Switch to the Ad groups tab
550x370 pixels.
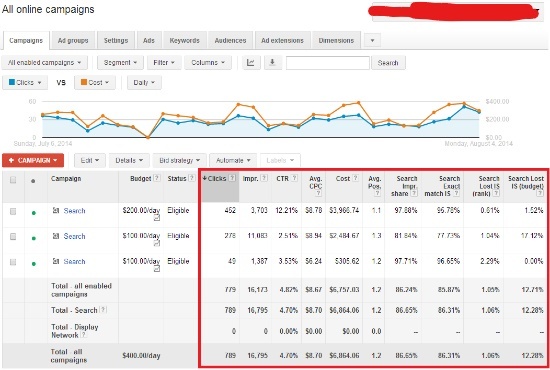coord(73,40)
